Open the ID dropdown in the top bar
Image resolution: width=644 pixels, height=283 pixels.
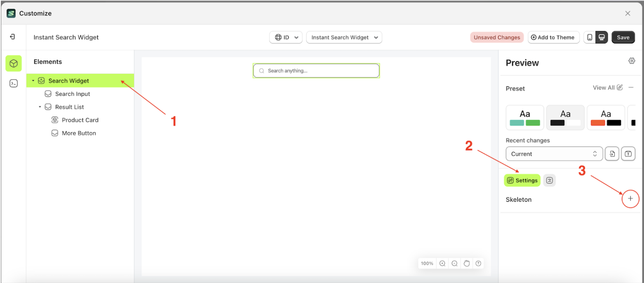click(x=286, y=37)
